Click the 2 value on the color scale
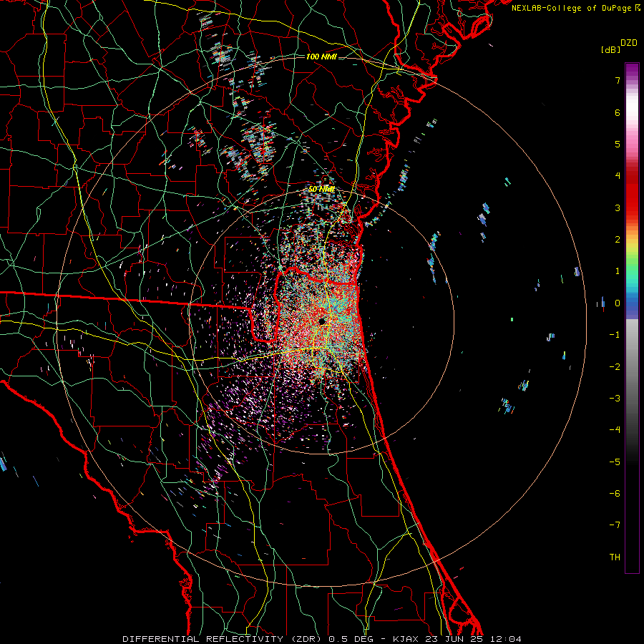Image resolution: width=644 pixels, height=644 pixels. [x=618, y=240]
